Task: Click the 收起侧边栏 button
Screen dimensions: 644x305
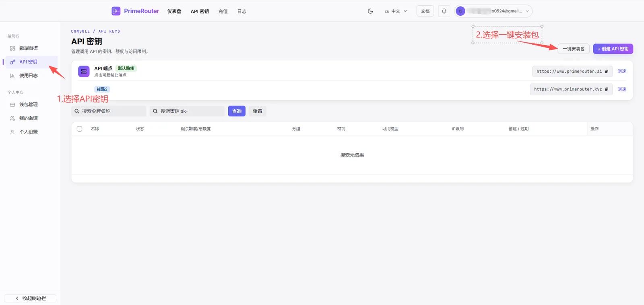Action: [30, 298]
